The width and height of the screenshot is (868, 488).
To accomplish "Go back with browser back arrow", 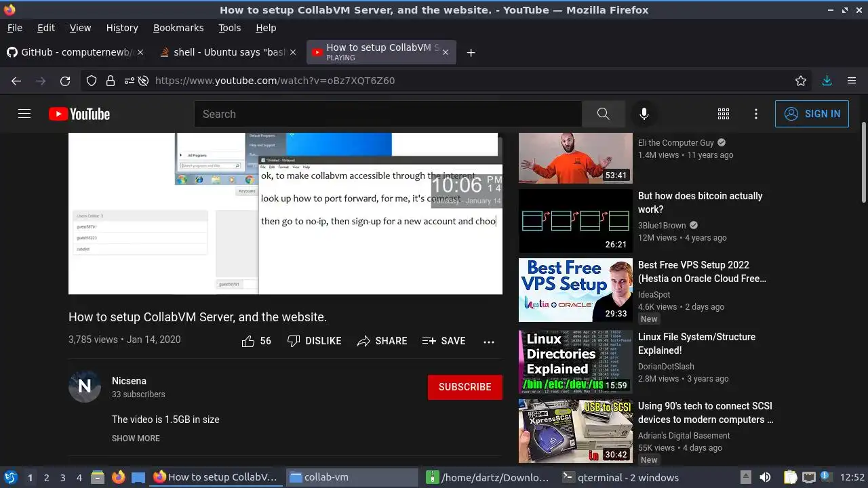I will (16, 81).
